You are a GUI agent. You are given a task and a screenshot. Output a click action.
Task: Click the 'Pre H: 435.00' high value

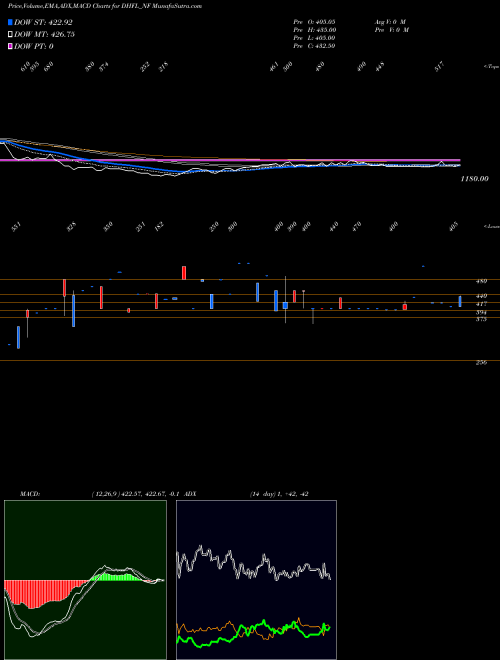(314, 29)
